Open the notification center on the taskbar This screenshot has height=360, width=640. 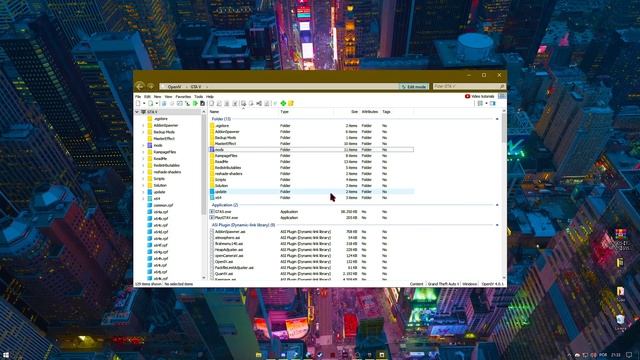pos(629,356)
